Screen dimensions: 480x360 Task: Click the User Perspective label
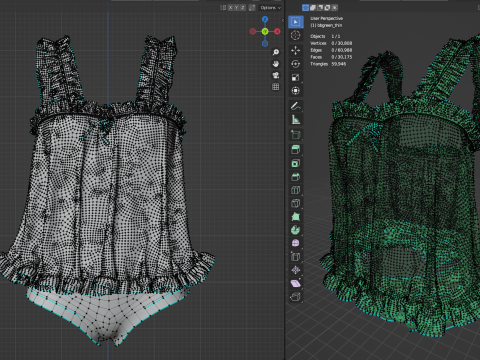(x=326, y=18)
